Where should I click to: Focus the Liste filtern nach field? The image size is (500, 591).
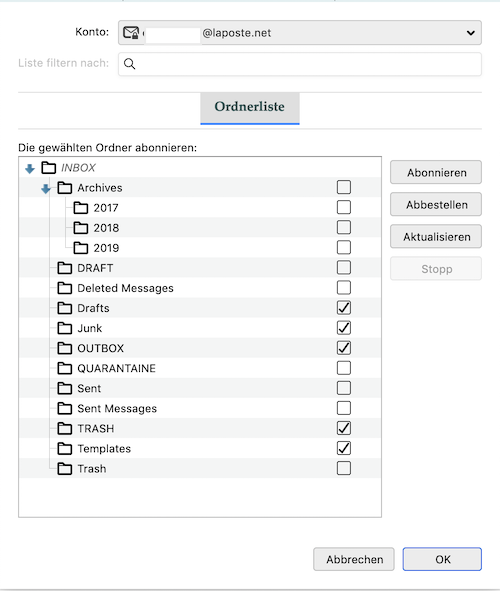[300, 64]
